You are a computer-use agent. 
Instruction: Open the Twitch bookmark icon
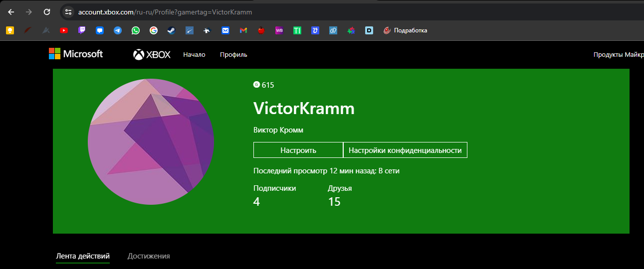point(82,30)
